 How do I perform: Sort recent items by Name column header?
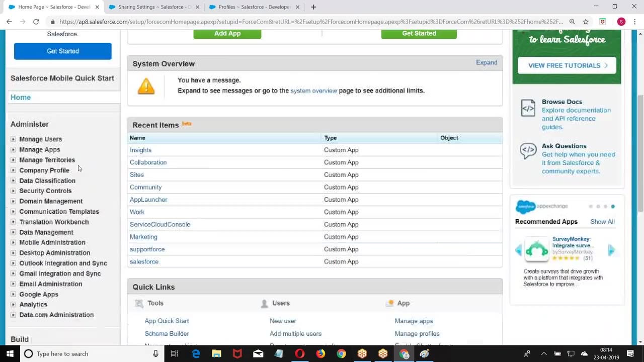[x=137, y=138]
